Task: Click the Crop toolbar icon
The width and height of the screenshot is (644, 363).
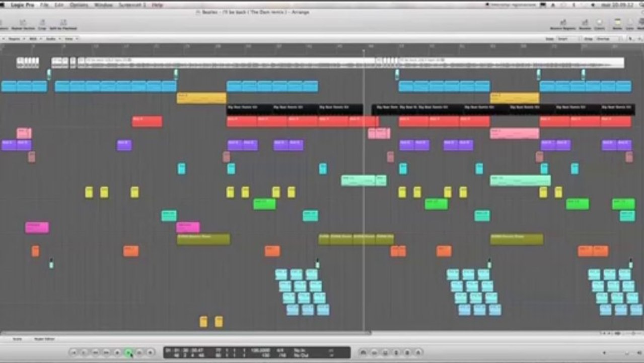Action: click(x=42, y=24)
